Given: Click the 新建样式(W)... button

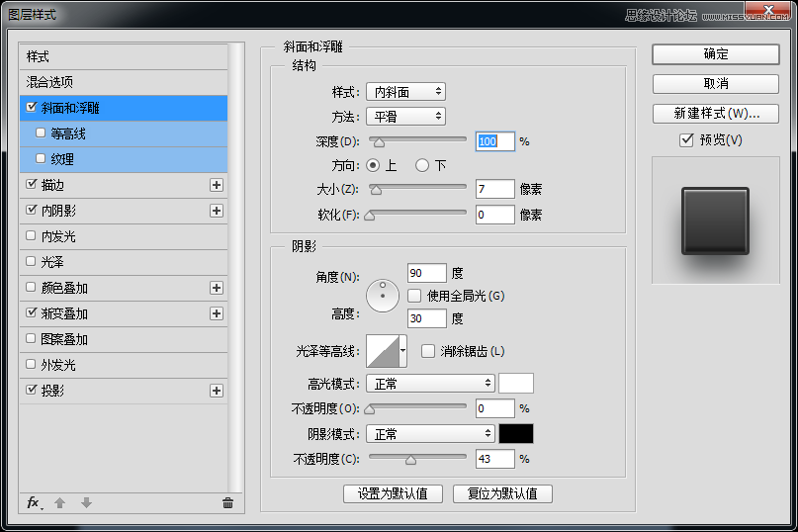Looking at the screenshot, I should click(x=716, y=114).
